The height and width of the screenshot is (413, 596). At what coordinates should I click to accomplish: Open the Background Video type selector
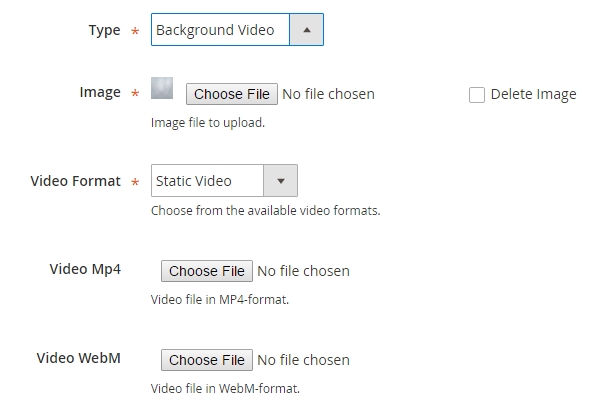coord(237,30)
